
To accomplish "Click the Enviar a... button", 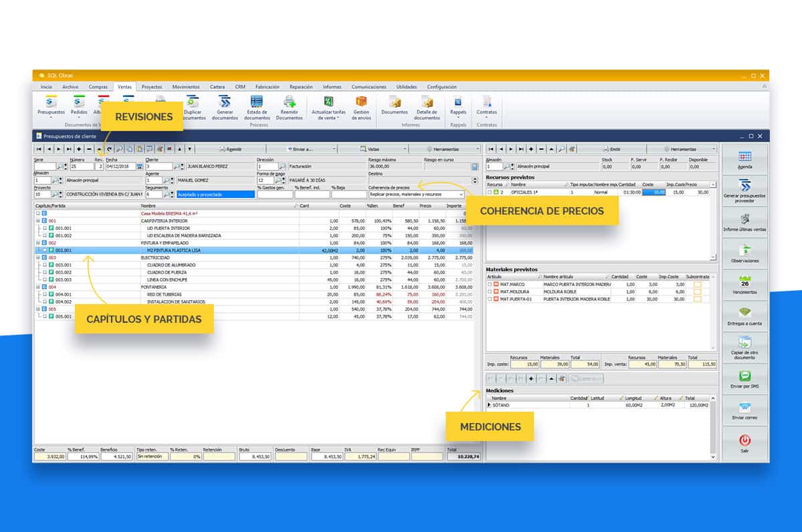I will click(x=301, y=149).
